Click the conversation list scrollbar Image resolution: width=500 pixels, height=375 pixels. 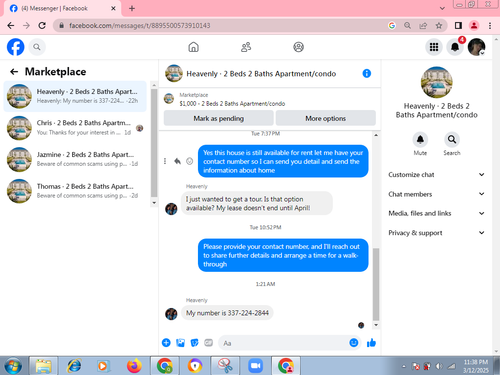(x=154, y=143)
